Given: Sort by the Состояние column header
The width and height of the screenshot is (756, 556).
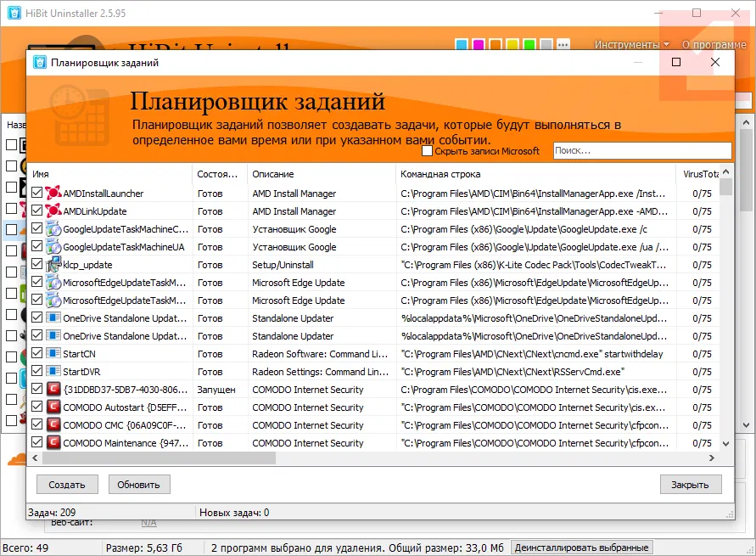Looking at the screenshot, I should point(220,174).
